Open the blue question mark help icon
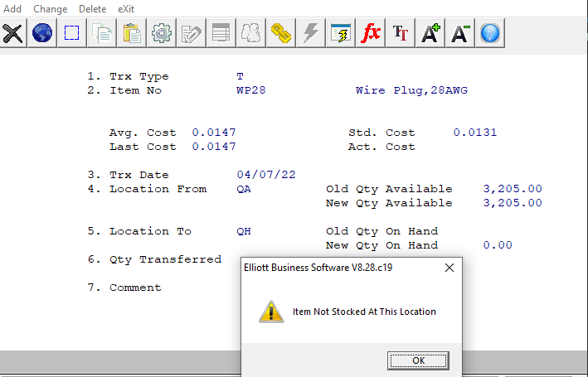 click(x=490, y=33)
